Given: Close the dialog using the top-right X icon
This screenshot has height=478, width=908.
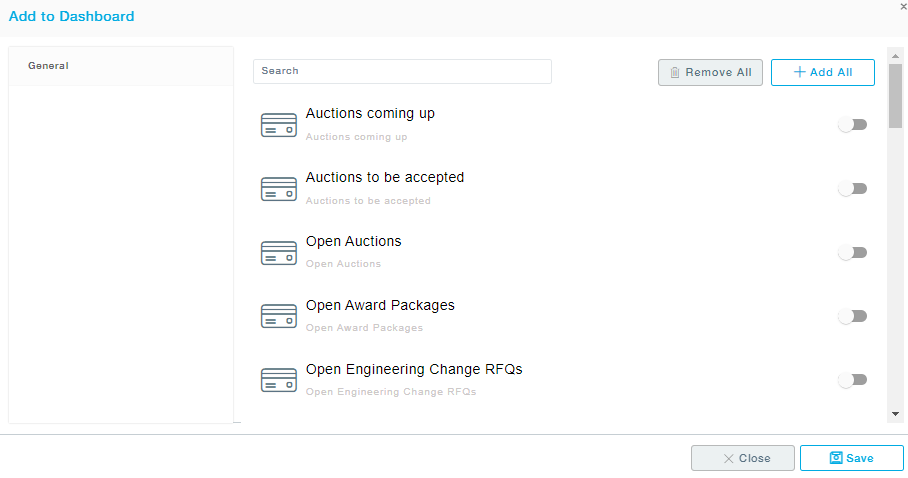Looking at the screenshot, I should point(903,6).
